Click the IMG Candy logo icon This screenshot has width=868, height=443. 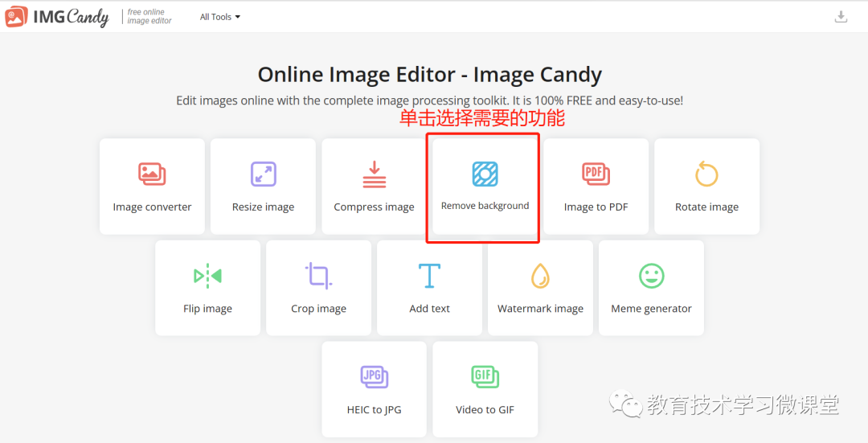click(x=16, y=17)
